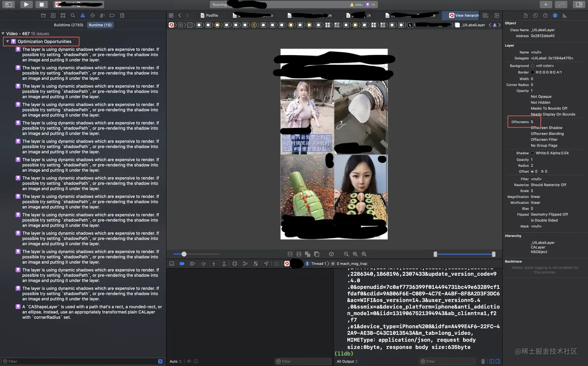Collapse the Video - 467 issues group
The width and height of the screenshot is (588, 366).
tap(3, 33)
